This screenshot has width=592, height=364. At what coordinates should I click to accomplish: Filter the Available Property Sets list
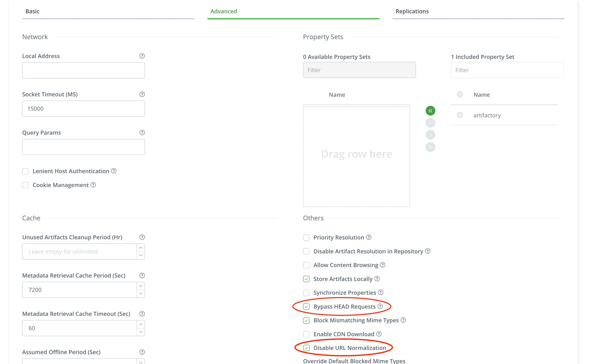click(359, 70)
